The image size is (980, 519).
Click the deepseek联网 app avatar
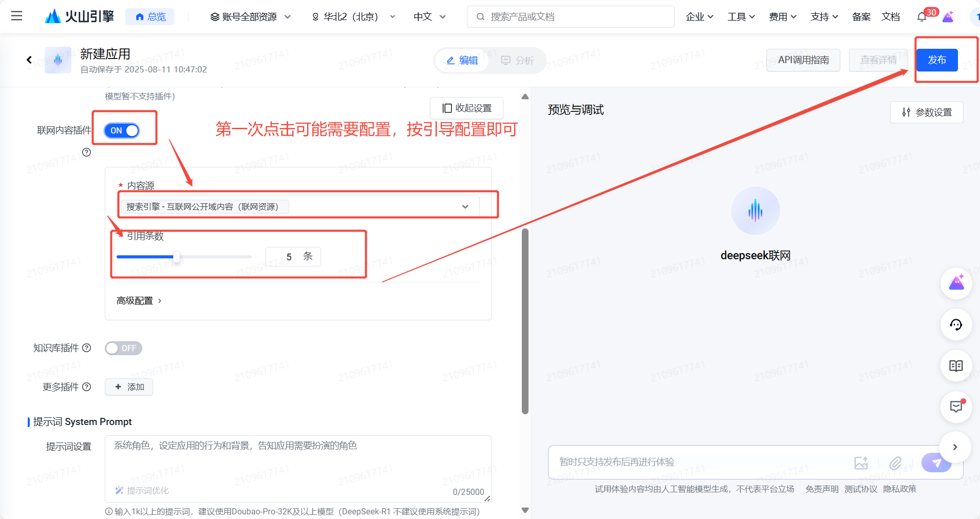point(755,211)
